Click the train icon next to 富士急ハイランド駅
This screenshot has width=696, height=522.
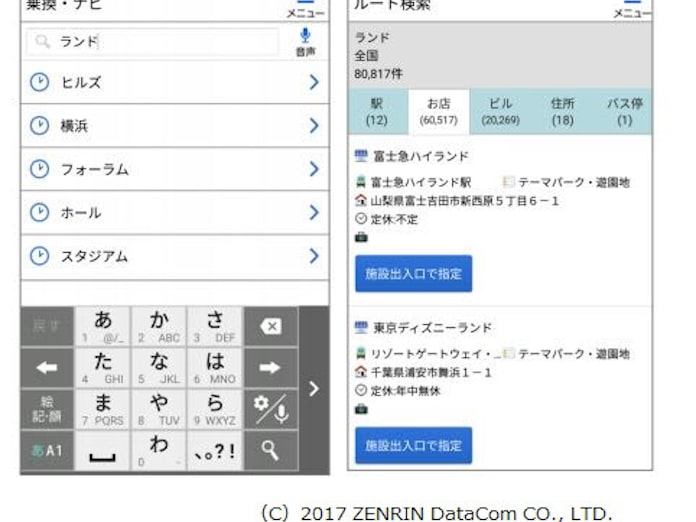361,182
